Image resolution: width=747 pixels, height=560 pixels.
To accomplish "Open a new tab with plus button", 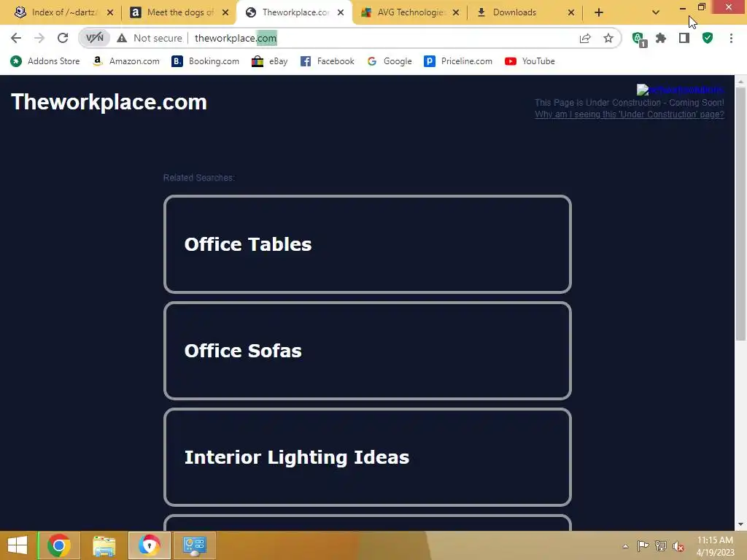I will click(x=599, y=13).
